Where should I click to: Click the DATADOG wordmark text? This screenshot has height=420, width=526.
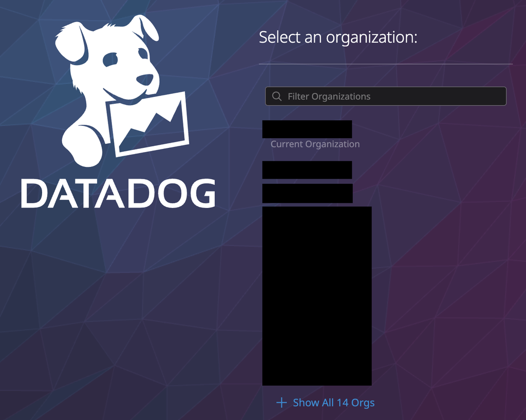pyautogui.click(x=118, y=194)
